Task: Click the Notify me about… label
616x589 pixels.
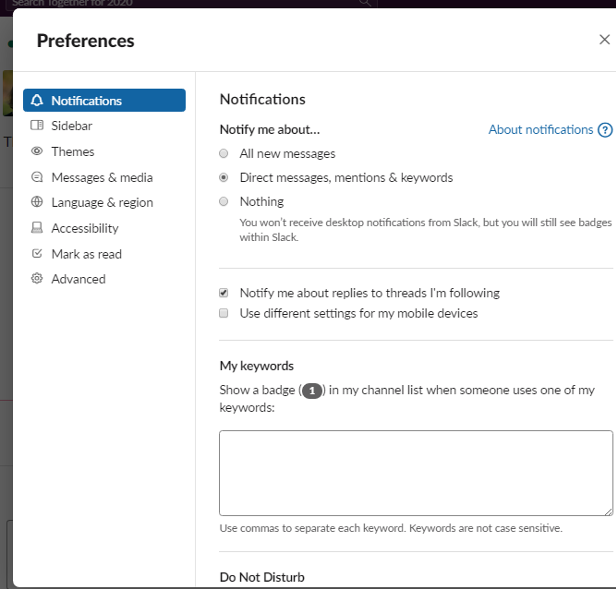Action: [270, 130]
